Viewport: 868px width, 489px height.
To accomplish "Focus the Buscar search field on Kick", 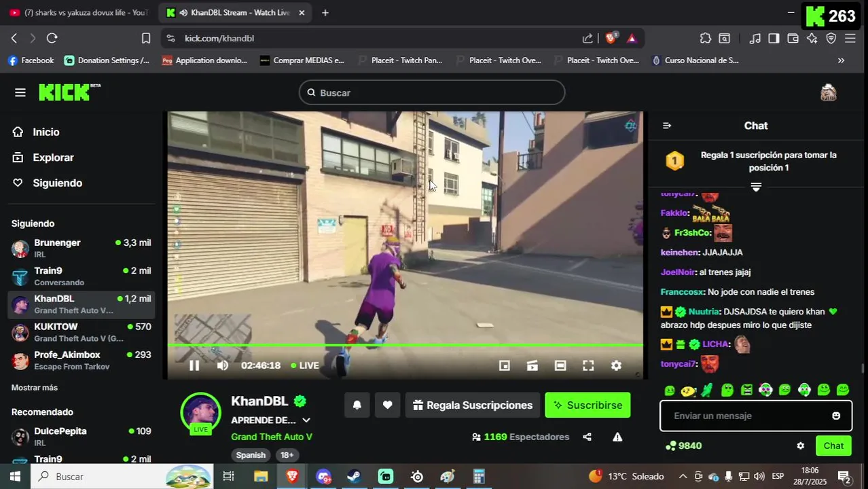I will (x=432, y=92).
